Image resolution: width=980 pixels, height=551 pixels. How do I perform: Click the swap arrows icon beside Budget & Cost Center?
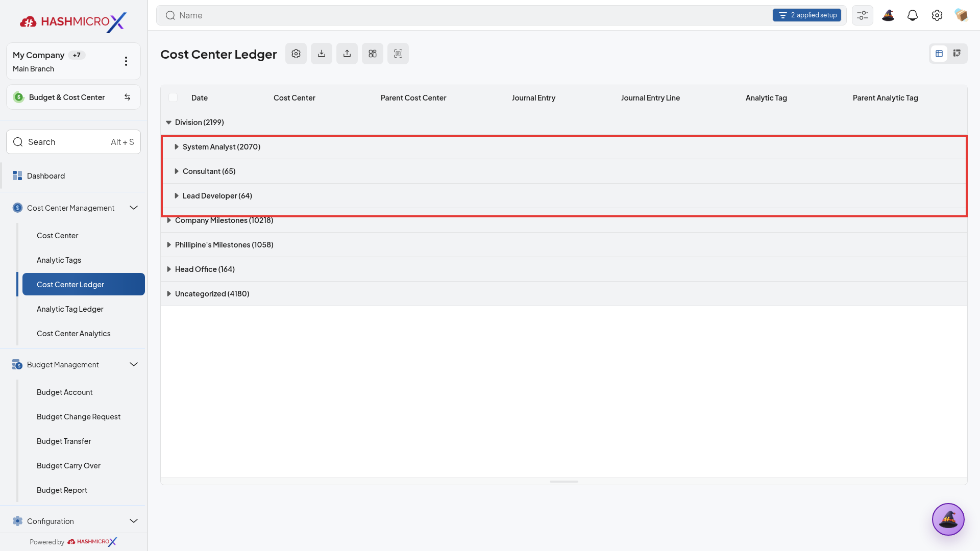pos(128,97)
